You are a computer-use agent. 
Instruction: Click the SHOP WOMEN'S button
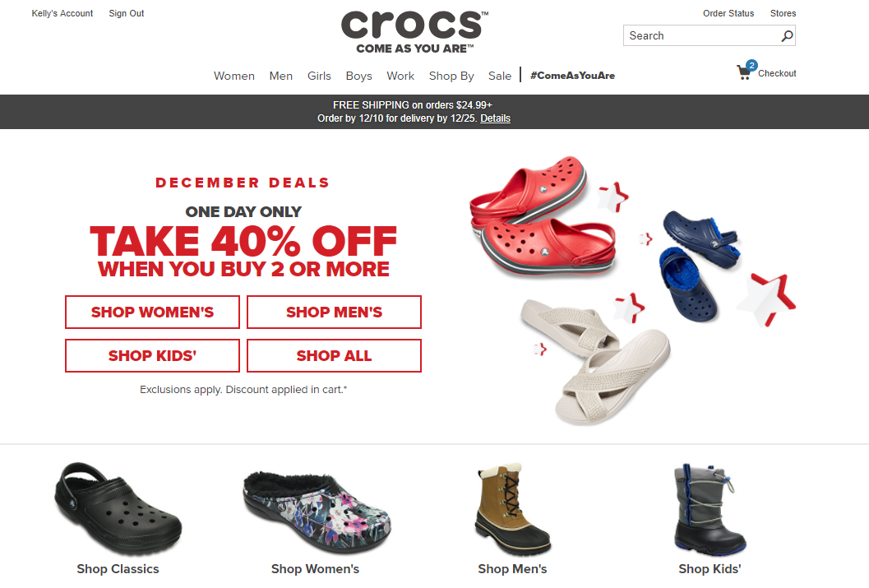pos(152,312)
